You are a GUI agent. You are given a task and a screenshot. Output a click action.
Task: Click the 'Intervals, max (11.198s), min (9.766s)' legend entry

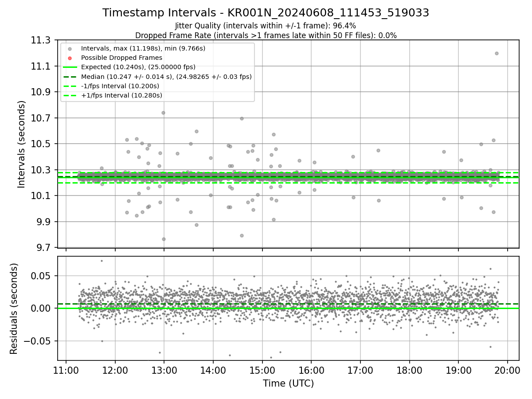[143, 48]
